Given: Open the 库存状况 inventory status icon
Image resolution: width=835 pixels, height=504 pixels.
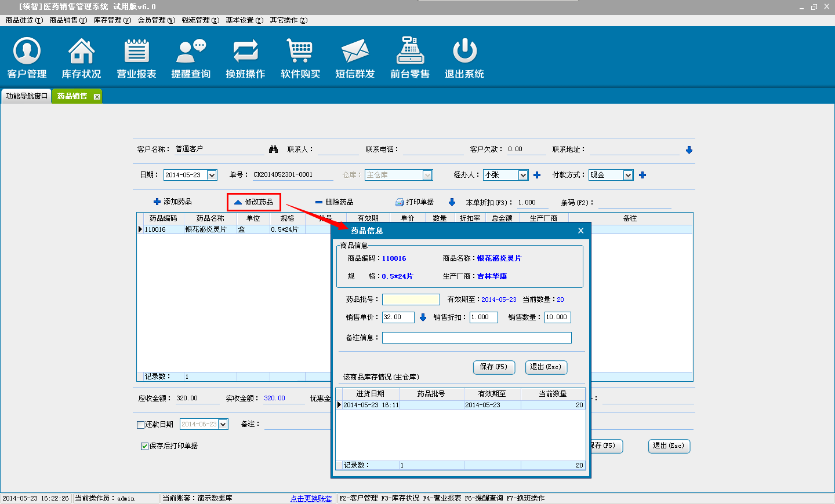Looking at the screenshot, I should (81, 58).
